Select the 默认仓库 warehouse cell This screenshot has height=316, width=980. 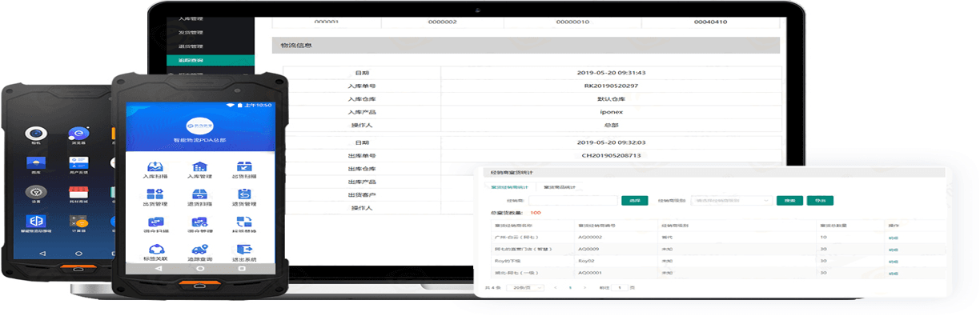pos(611,99)
